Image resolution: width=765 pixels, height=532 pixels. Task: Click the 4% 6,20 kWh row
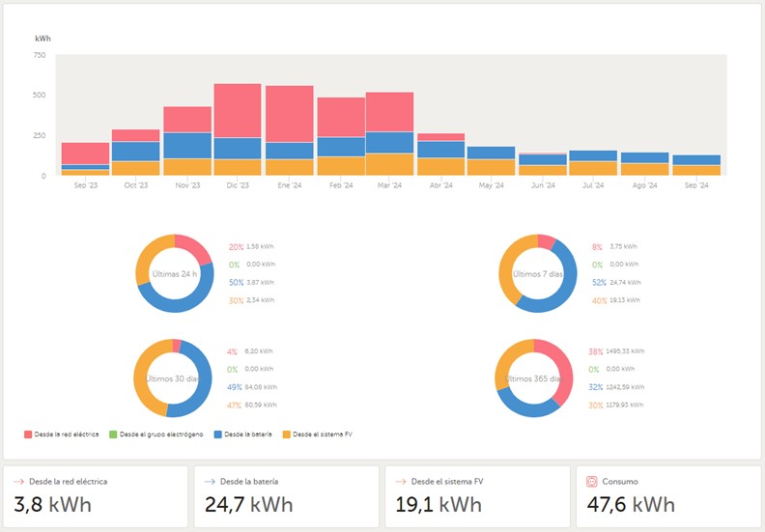coord(250,351)
